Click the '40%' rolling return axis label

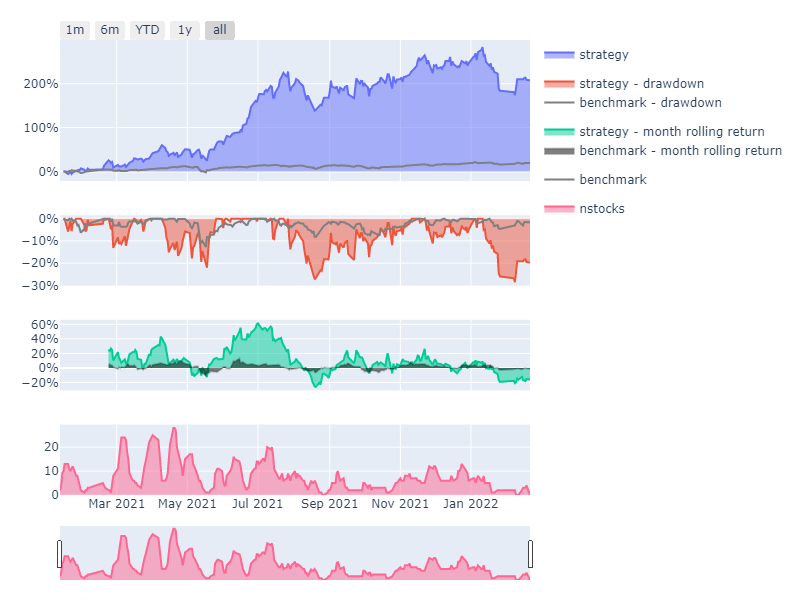pyautogui.click(x=45, y=339)
